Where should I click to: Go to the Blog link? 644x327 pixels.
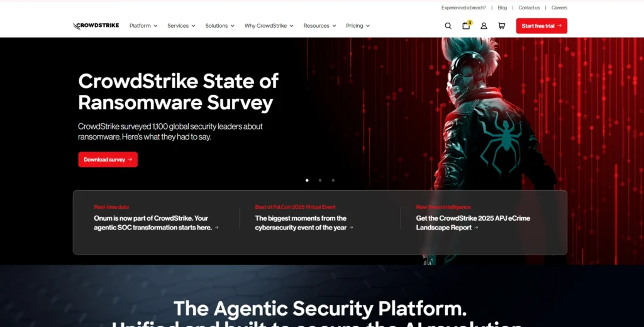(502, 8)
